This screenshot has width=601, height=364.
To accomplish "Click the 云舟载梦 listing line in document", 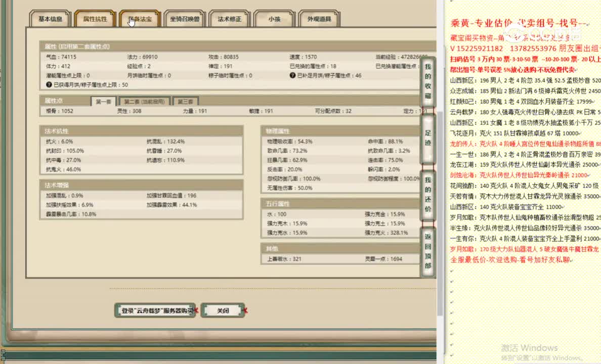I will point(525,112).
